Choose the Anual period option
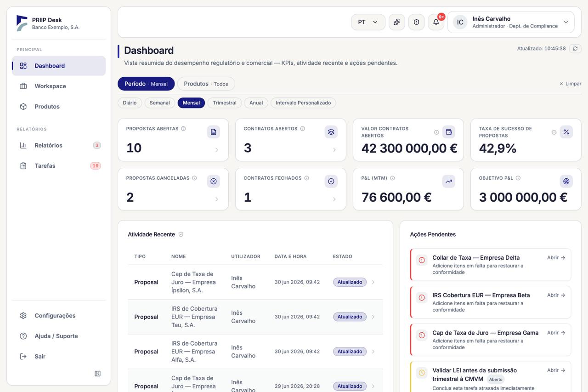The image size is (588, 392). tap(256, 103)
